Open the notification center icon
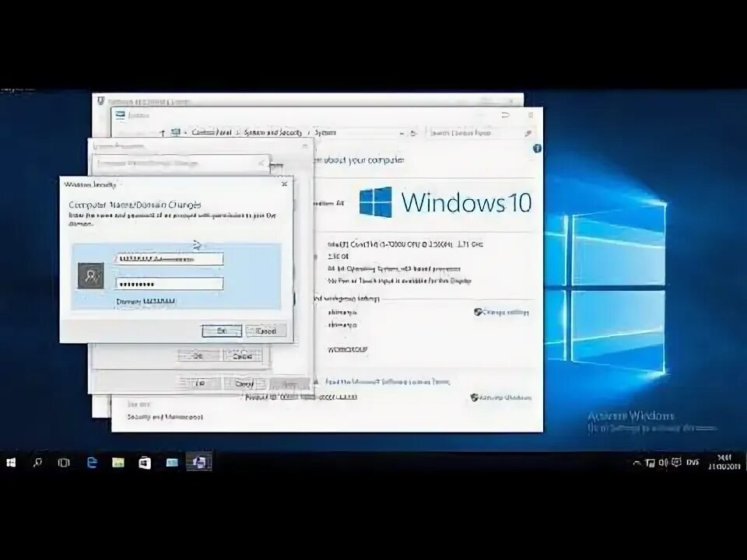The width and height of the screenshot is (747, 560). tap(676, 462)
